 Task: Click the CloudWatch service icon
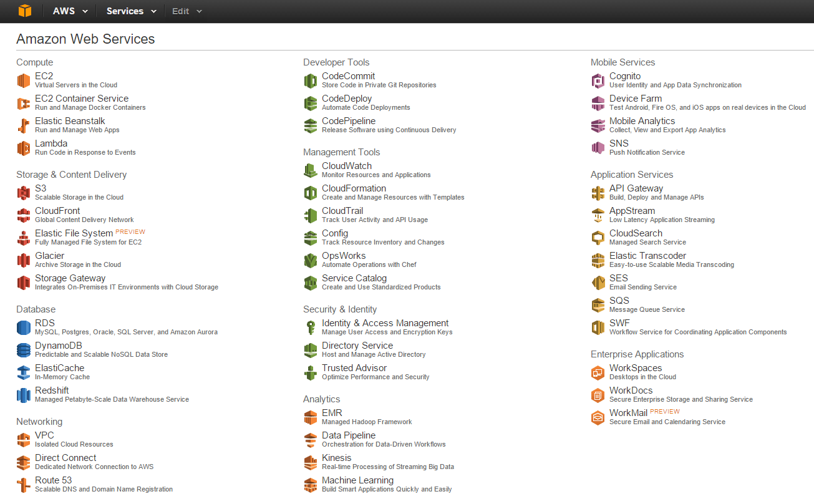311,170
